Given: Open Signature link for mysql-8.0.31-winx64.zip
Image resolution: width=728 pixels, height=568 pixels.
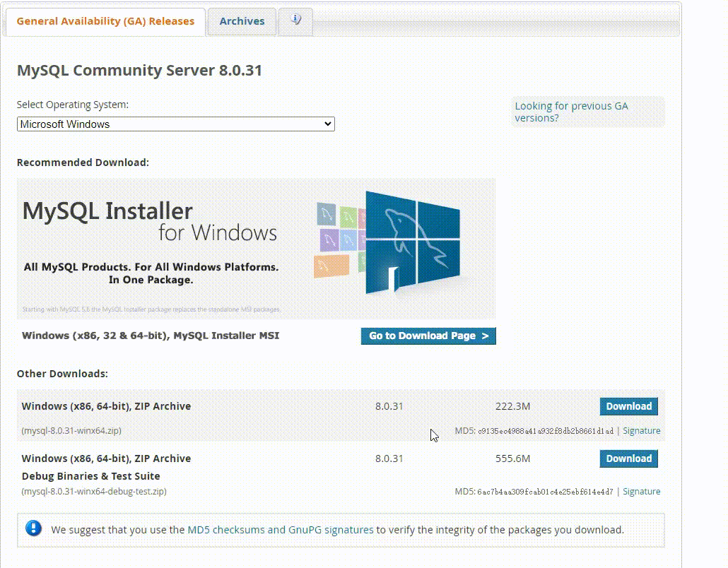Looking at the screenshot, I should (x=641, y=431).
